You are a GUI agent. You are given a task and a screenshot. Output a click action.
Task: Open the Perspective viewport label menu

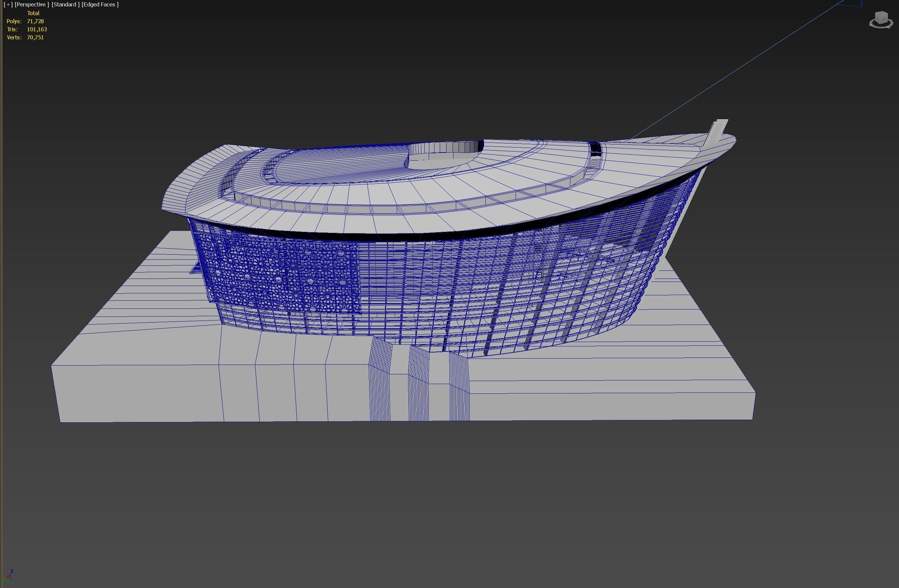coord(32,4)
